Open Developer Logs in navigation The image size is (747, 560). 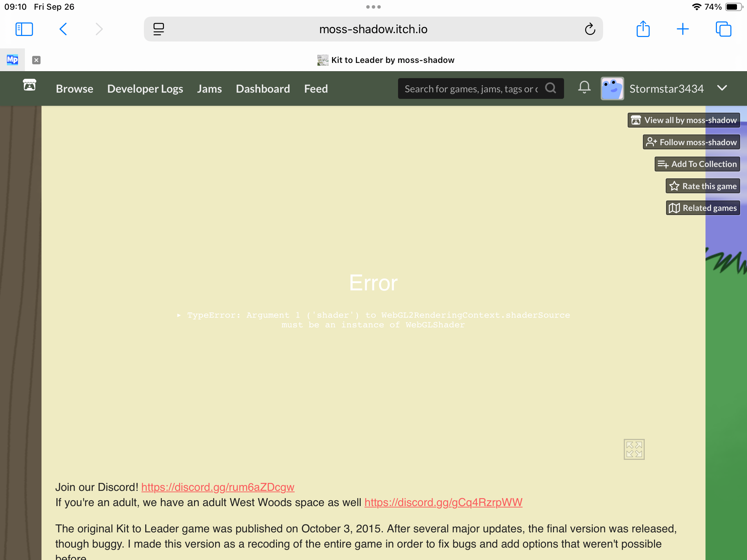[x=145, y=89]
